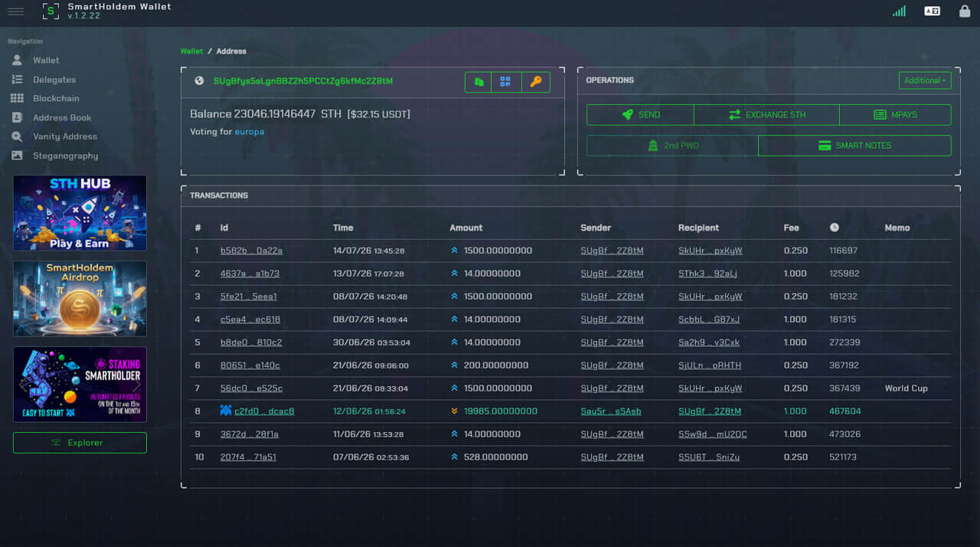This screenshot has height=547, width=980.
Task: Open transaction 80651 .. e140c
Action: tap(250, 365)
